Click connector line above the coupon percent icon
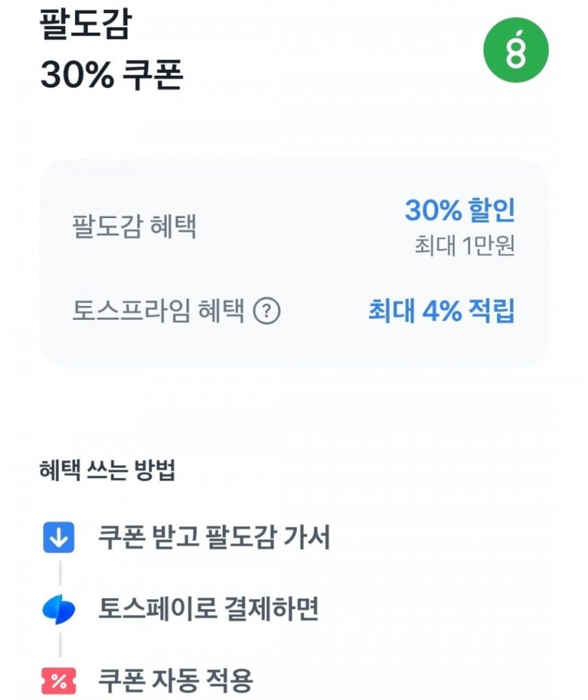 [x=59, y=645]
